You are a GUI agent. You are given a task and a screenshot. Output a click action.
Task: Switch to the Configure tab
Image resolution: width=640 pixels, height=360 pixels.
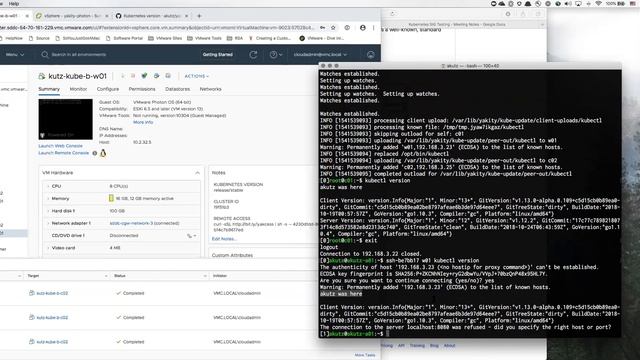click(x=108, y=89)
